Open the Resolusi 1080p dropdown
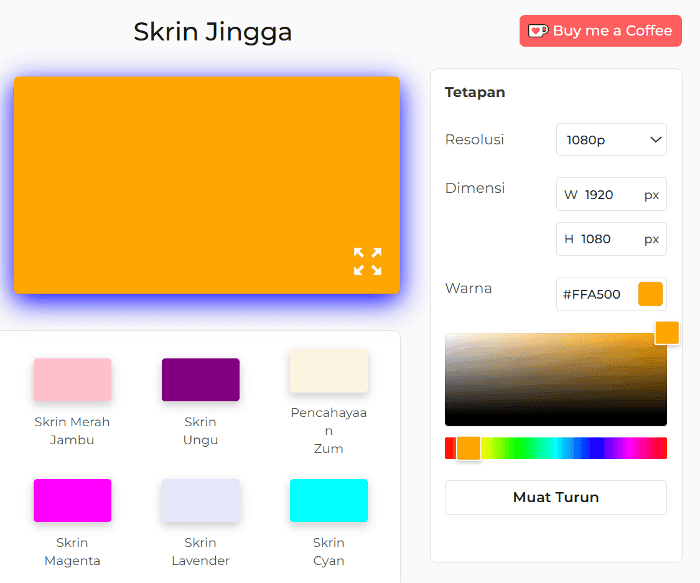Viewport: 700px width, 583px height. (611, 140)
